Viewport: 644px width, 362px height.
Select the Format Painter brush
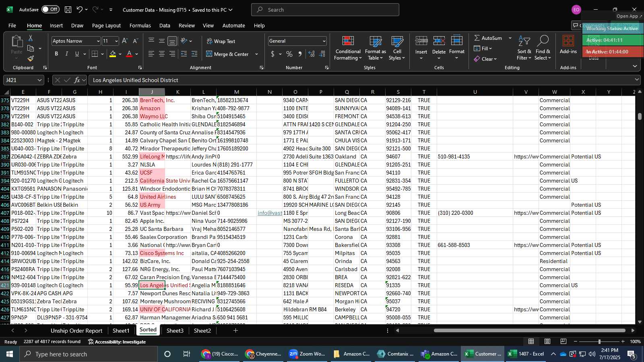coord(31,59)
